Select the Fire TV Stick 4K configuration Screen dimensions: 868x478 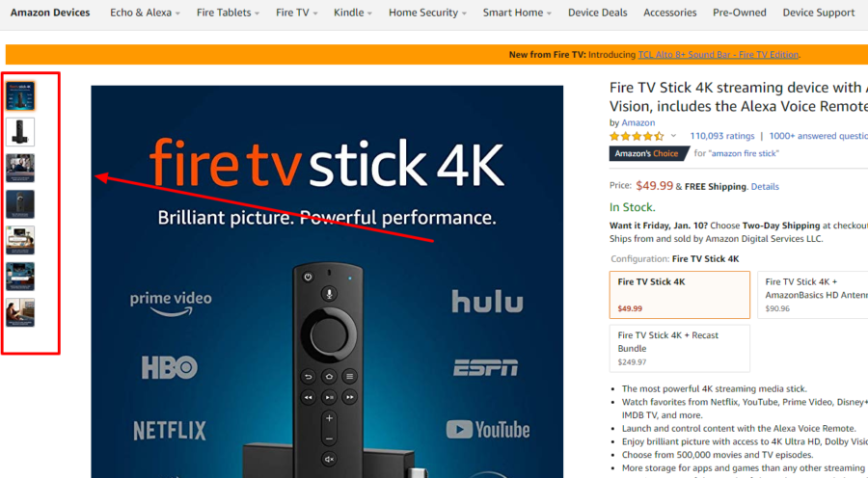coord(680,295)
